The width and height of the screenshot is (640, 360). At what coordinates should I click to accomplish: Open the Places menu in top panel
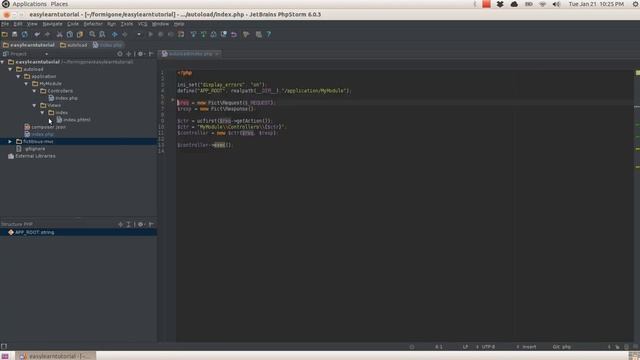point(60,4)
